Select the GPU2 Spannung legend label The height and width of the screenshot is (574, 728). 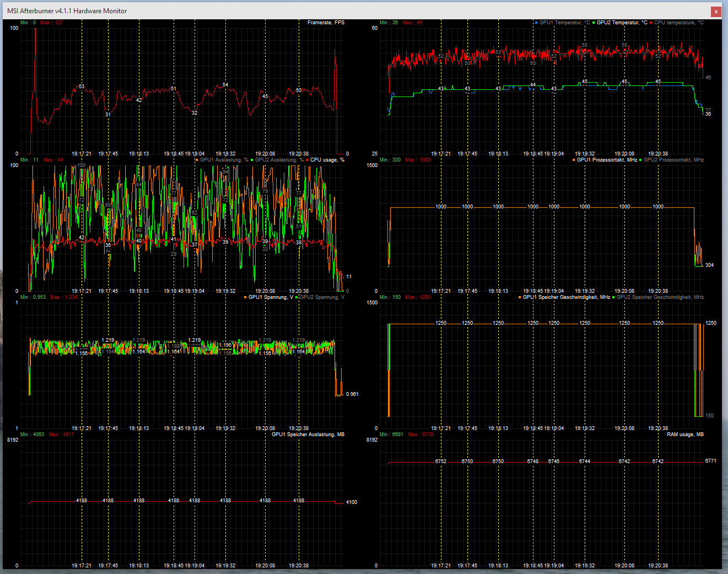click(322, 297)
